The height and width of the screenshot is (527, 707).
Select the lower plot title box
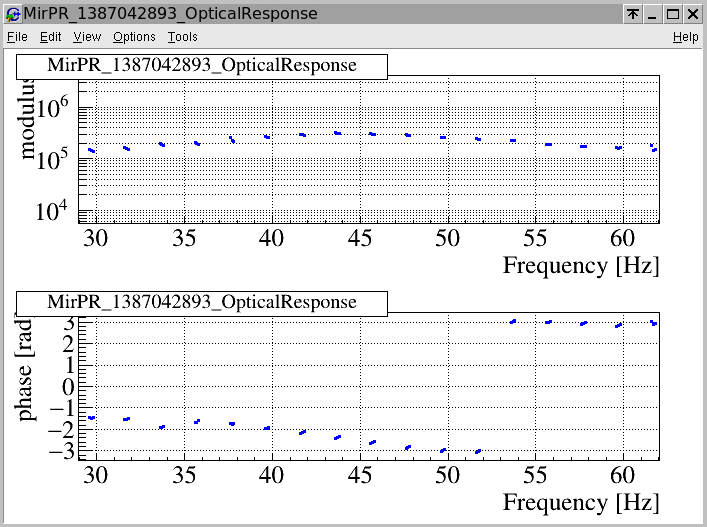coord(201,303)
